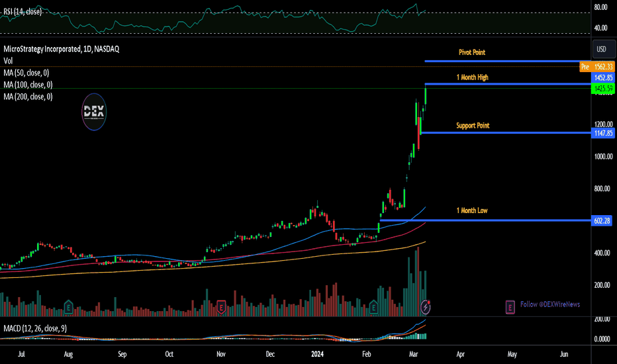Click the 1 Month Low label
This screenshot has width=617, height=364.
(472, 210)
